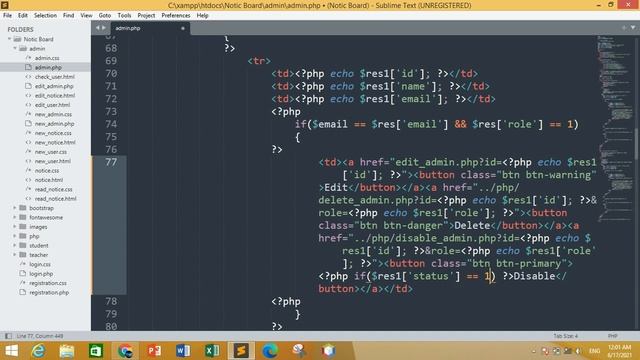Screen dimensions: 640x360
Task: Open new_user.css in the sidebar
Action: click(x=51, y=152)
